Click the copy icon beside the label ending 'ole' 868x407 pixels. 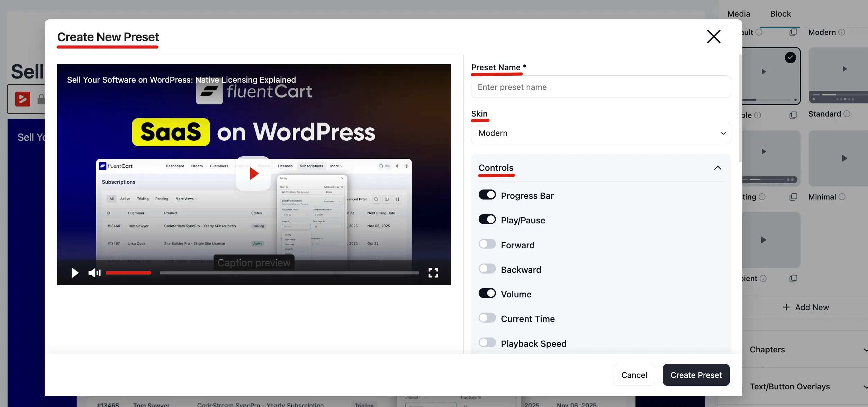click(793, 115)
